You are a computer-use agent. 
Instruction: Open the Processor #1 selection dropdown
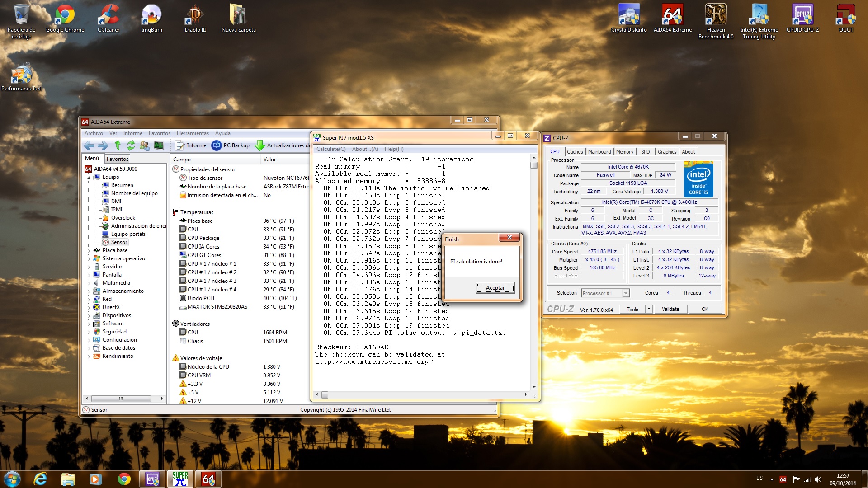626,293
